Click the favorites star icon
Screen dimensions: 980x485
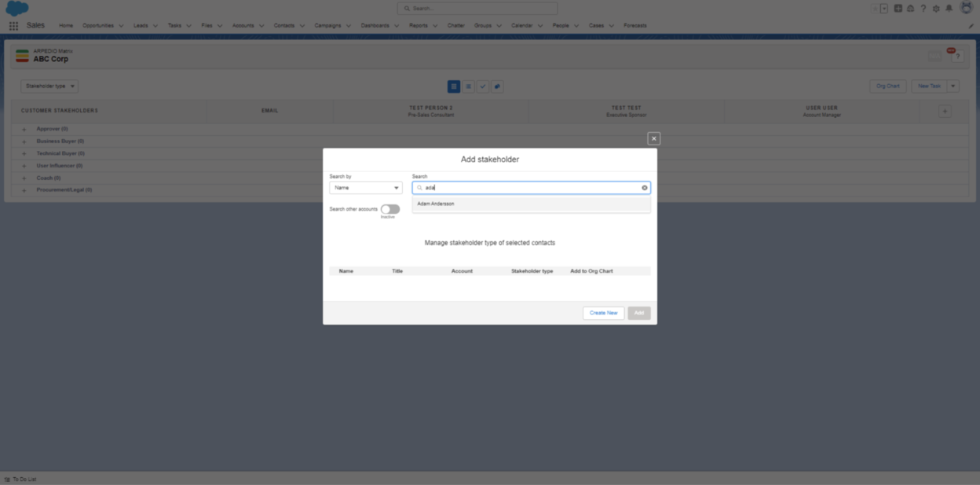pyautogui.click(x=875, y=9)
